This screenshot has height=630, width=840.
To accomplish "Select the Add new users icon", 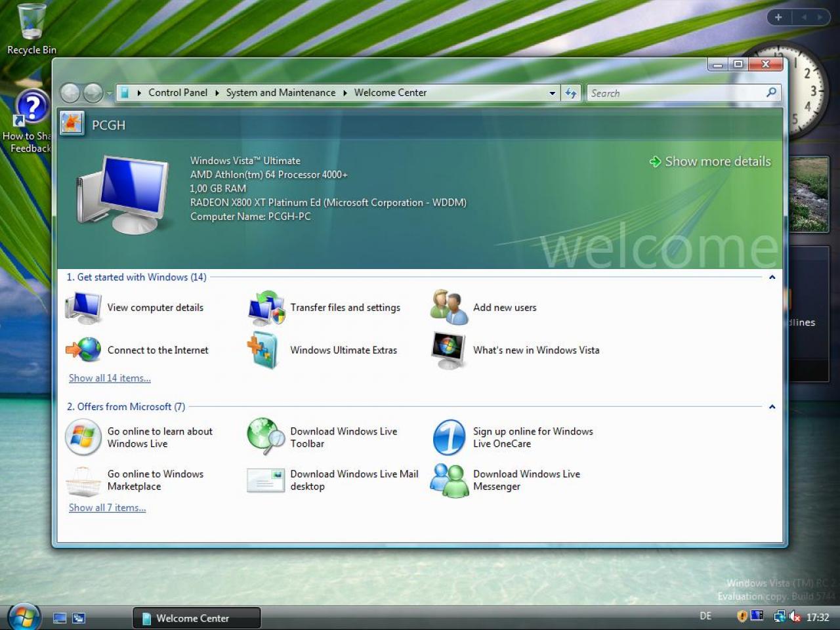I will click(x=449, y=307).
